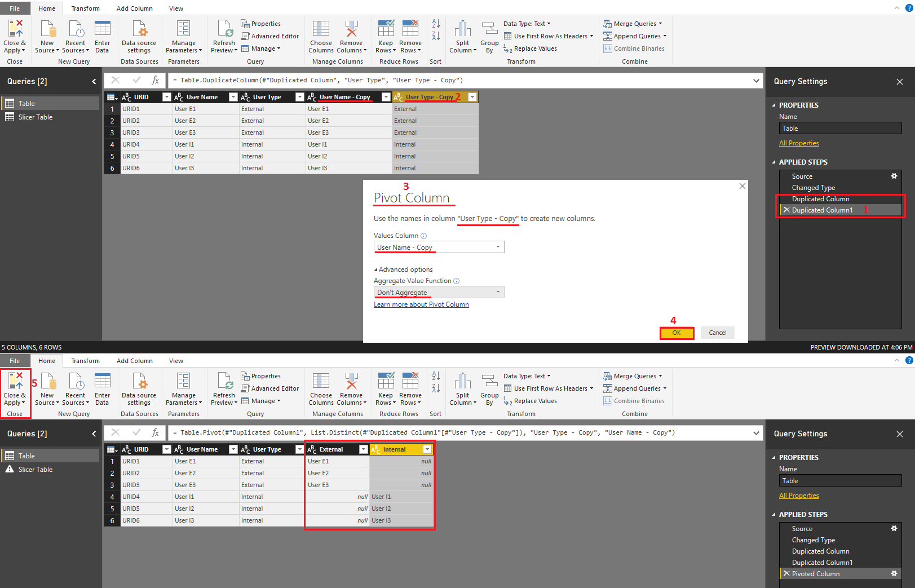Open filter dropdown on the Internal column

tap(427, 449)
